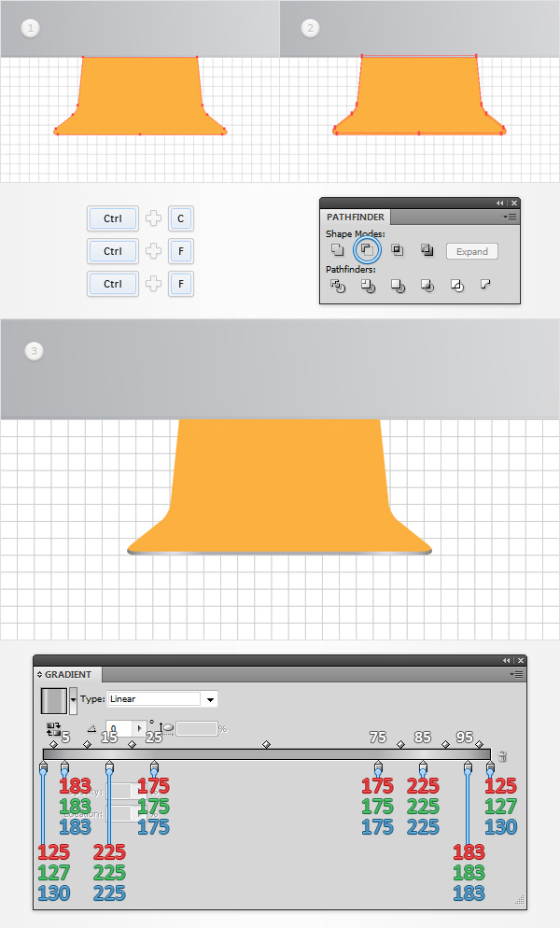Select the gradient stop at location 85

click(x=423, y=768)
